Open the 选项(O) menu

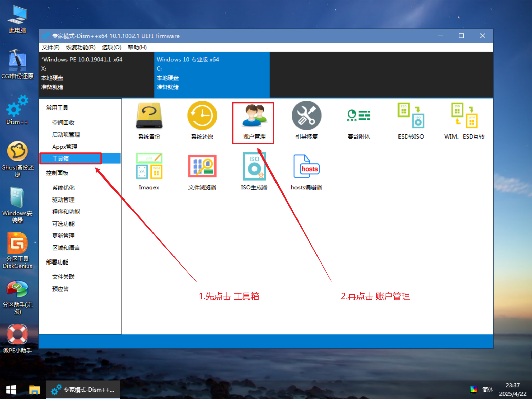[111, 47]
